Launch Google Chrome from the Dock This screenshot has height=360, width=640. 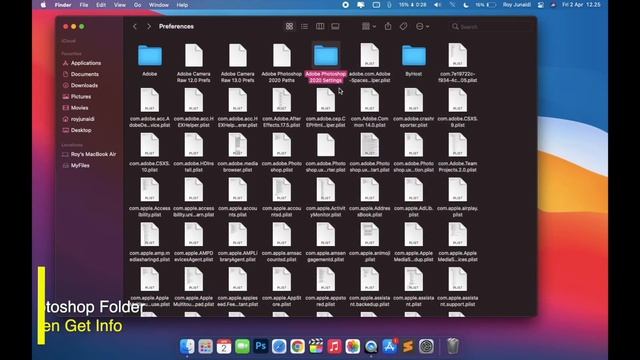(x=298, y=347)
